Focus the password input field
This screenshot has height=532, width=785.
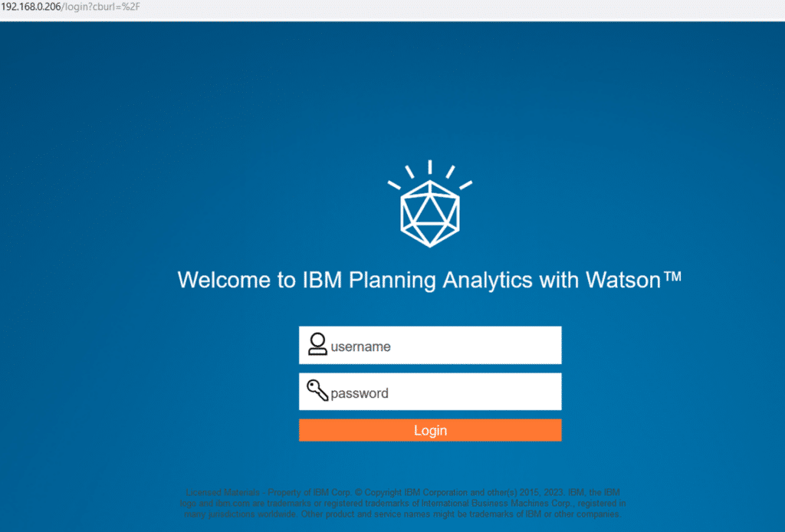(x=430, y=392)
